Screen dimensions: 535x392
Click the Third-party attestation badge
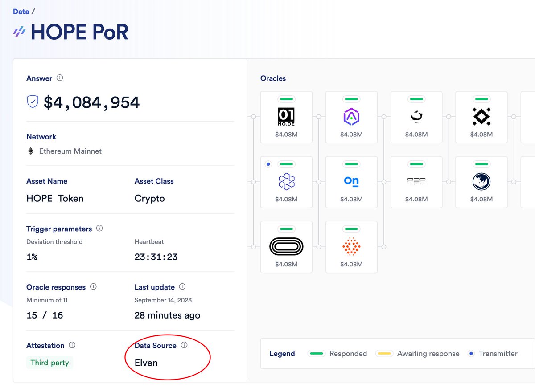[49, 363]
